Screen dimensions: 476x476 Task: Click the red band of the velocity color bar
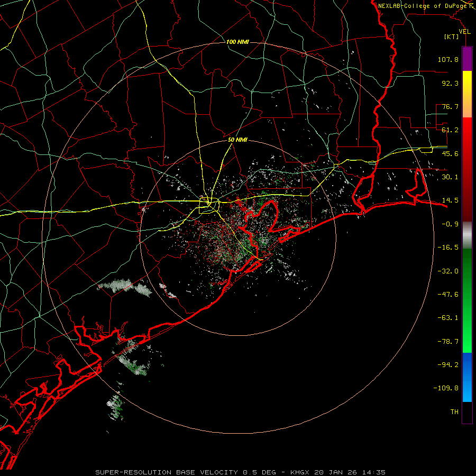[467, 169]
